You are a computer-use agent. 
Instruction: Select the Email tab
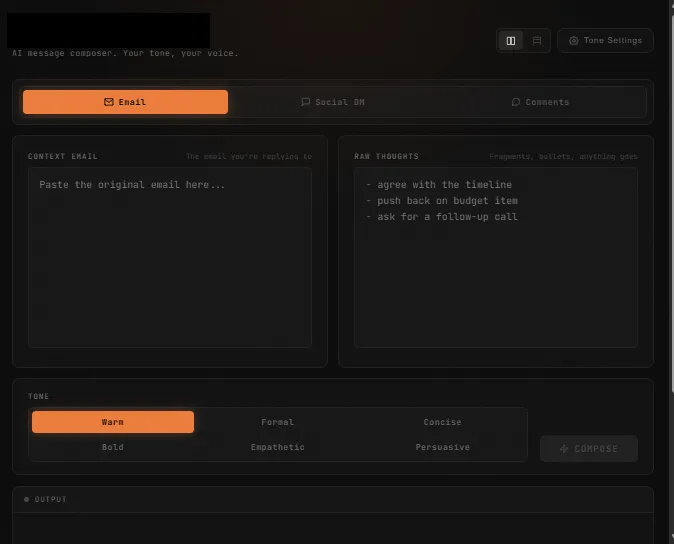pyautogui.click(x=125, y=102)
